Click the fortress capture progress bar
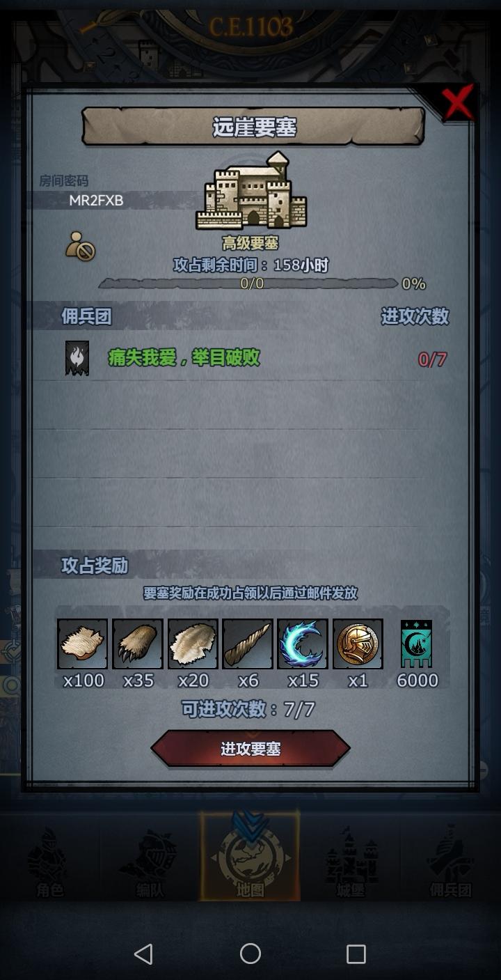 point(251,283)
